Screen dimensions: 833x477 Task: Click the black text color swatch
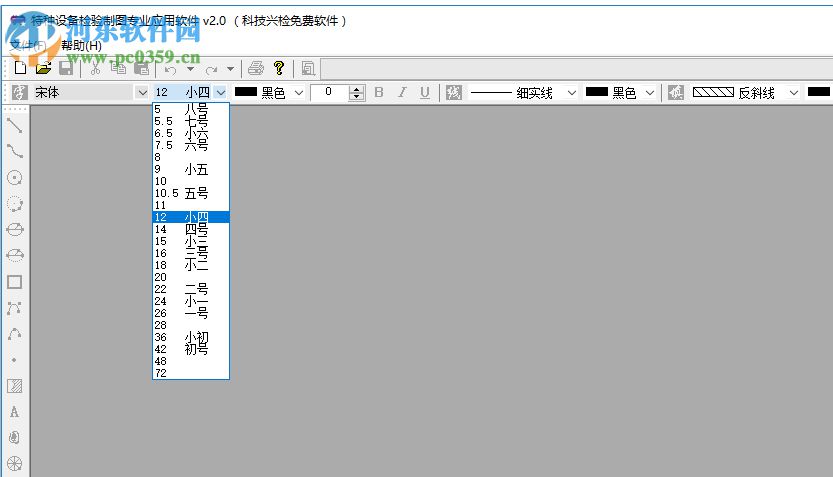coord(246,92)
